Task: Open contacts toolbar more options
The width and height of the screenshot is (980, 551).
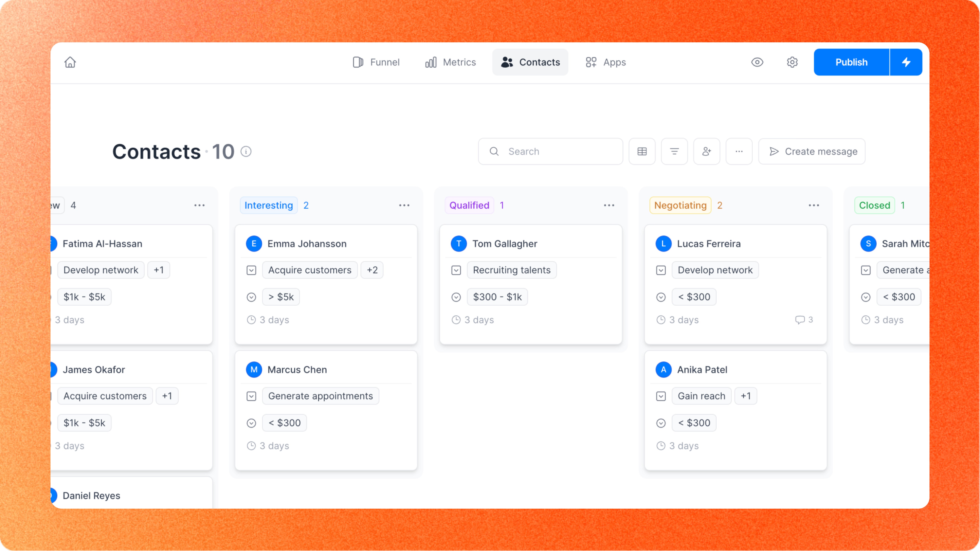Action: click(x=739, y=151)
